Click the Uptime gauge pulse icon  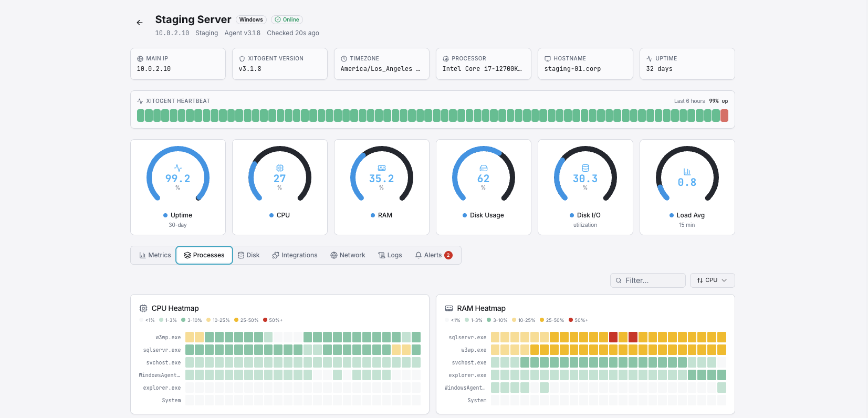pos(178,168)
